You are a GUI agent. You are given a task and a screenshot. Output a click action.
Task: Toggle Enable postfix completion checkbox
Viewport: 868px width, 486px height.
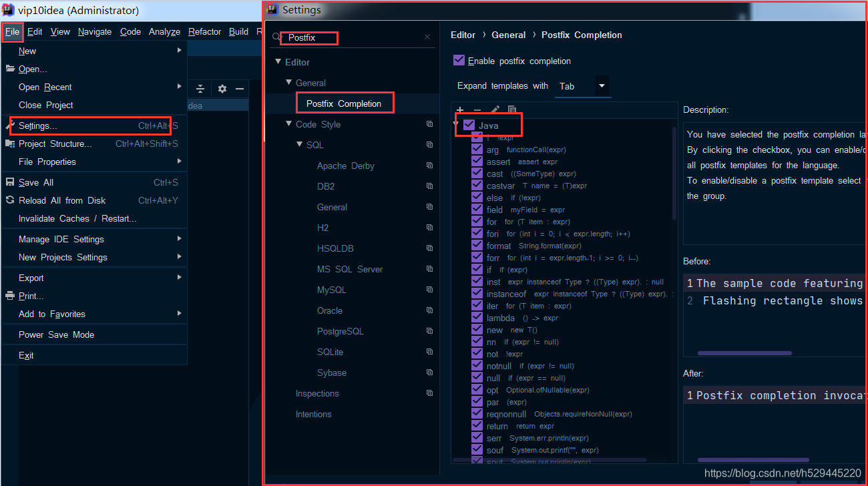pos(459,60)
